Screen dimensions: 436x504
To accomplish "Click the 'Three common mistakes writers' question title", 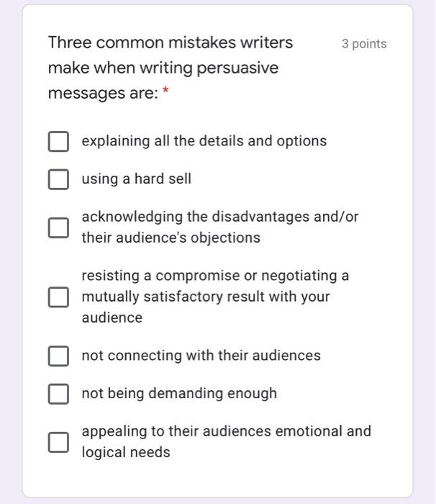I will coord(171,42).
